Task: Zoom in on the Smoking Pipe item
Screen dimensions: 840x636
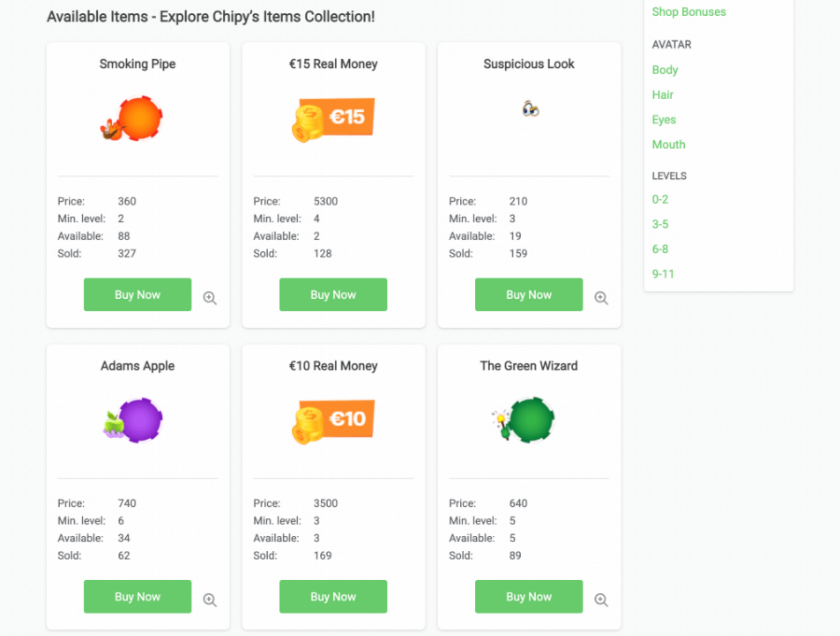Action: click(210, 298)
